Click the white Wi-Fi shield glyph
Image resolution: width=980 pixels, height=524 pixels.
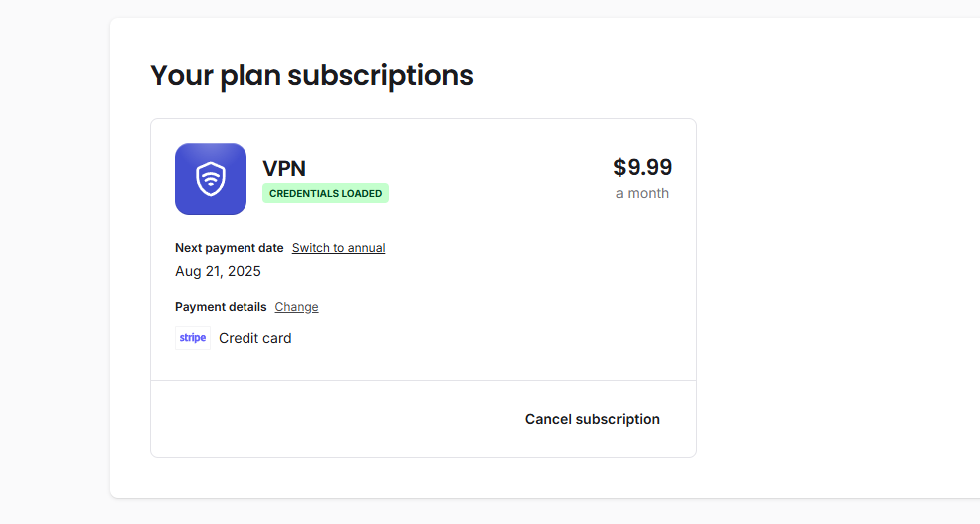click(210, 180)
